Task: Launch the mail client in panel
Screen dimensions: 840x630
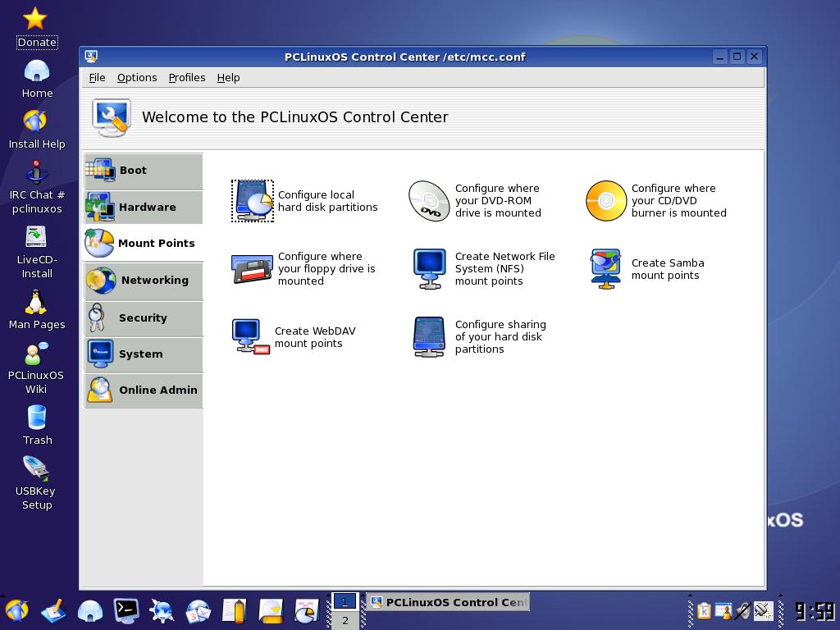Action: pos(199,610)
